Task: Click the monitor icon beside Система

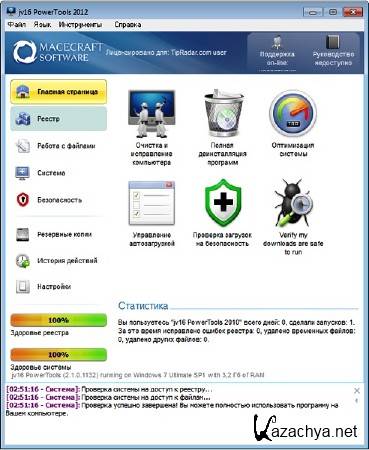Action: click(x=23, y=173)
